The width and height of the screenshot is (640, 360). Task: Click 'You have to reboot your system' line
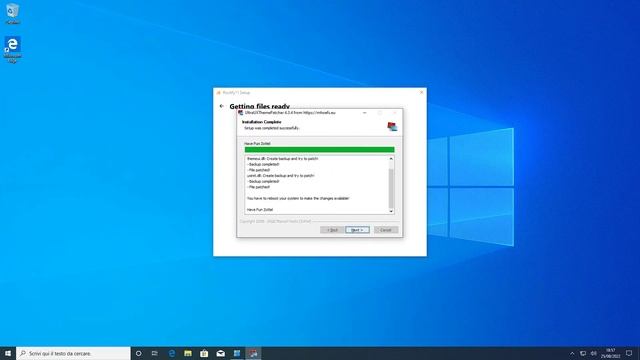(298, 198)
